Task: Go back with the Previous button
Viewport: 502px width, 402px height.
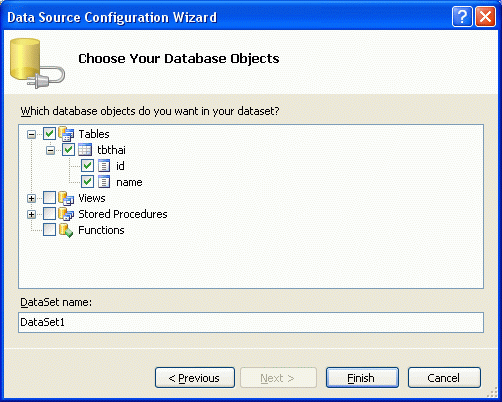Action: (195, 378)
